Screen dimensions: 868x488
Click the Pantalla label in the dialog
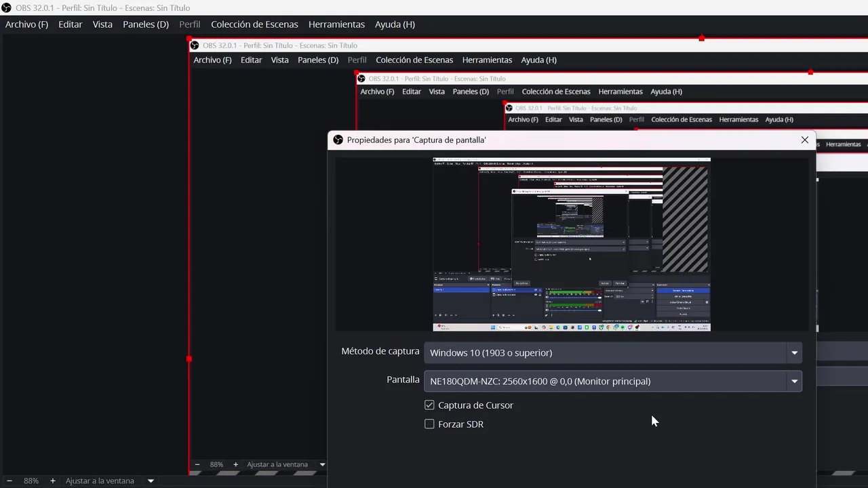coord(403,380)
